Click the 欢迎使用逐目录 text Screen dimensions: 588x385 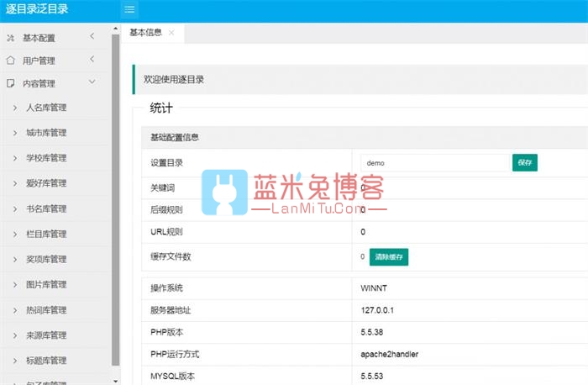click(x=174, y=80)
